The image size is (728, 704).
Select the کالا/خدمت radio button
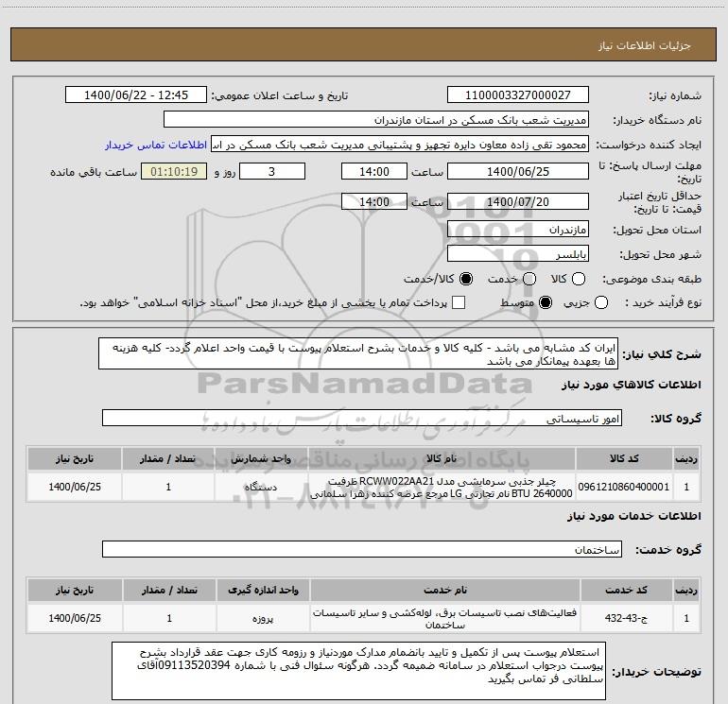point(466,279)
